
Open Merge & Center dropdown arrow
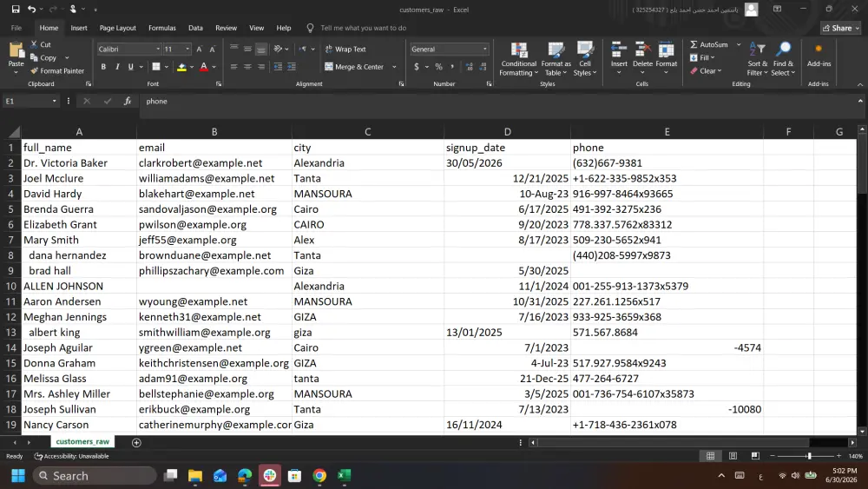tap(394, 67)
